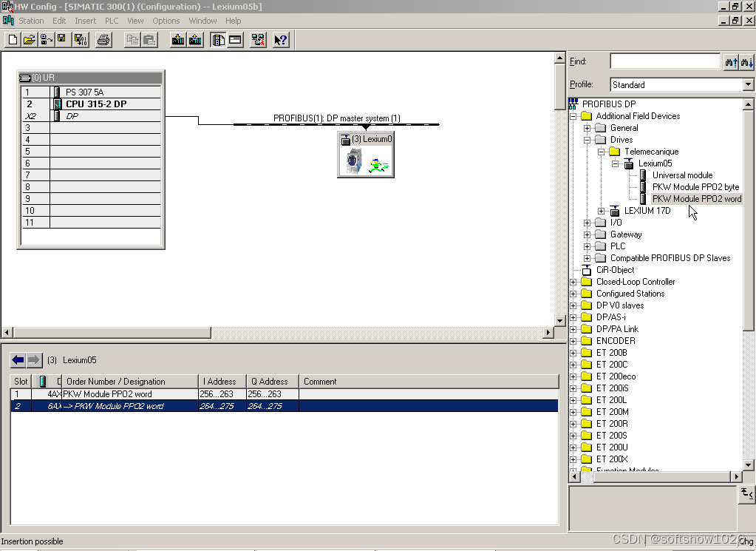Collapse the Telemecanique folder

click(602, 152)
